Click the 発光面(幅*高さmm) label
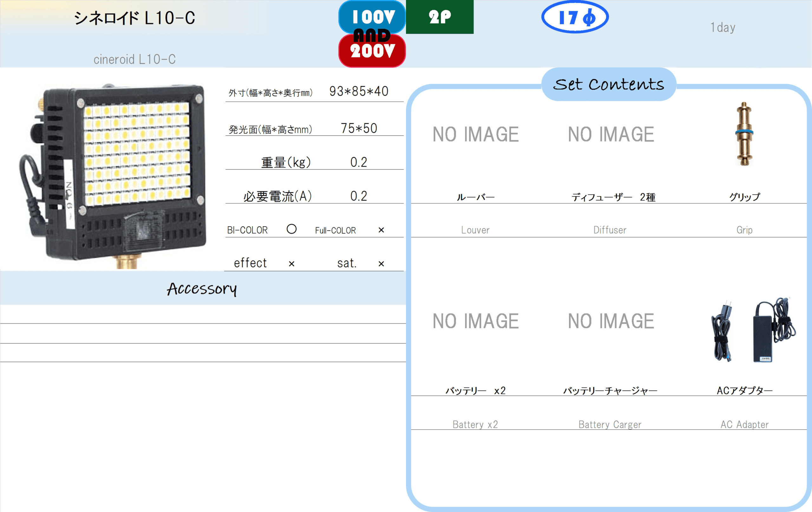Viewport: 812px width, 512px height. [271, 130]
